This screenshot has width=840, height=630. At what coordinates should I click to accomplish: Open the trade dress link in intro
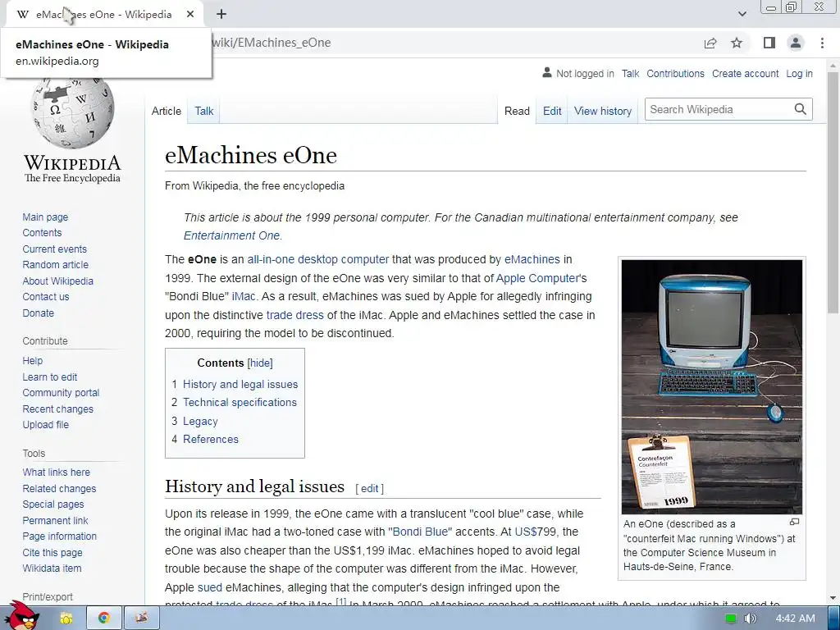(294, 315)
